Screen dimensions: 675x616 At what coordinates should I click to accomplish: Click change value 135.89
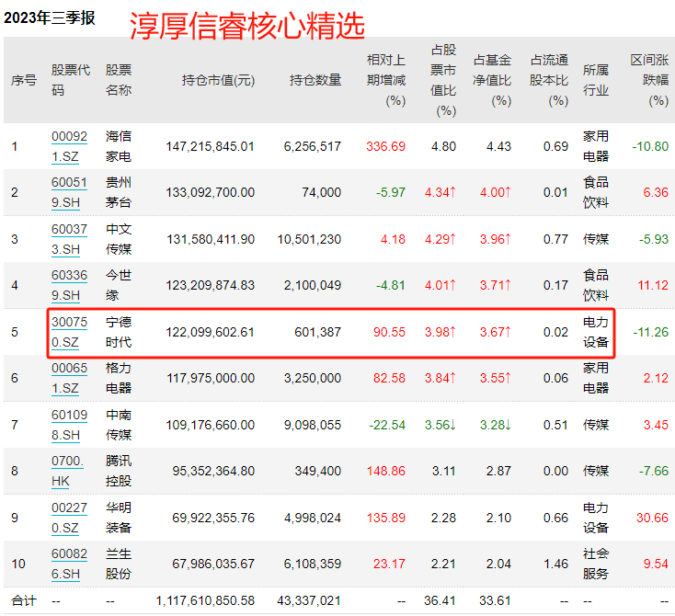[385, 518]
